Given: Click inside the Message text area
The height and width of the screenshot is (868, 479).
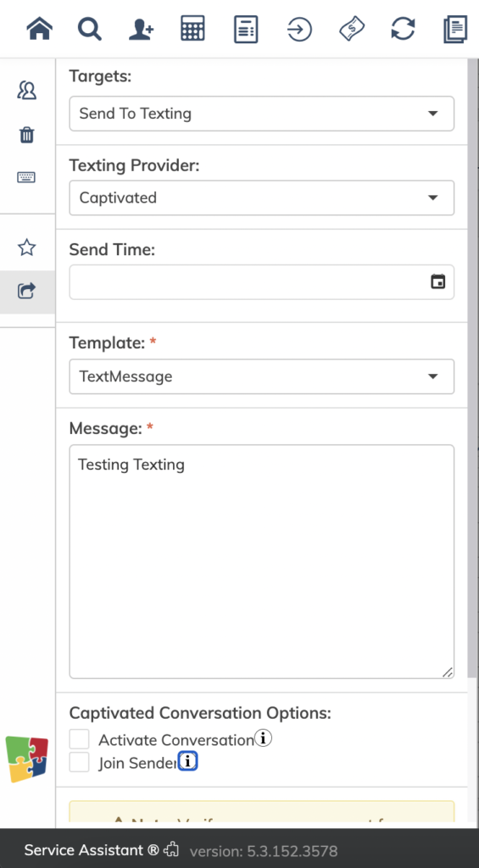Looking at the screenshot, I should point(261,561).
